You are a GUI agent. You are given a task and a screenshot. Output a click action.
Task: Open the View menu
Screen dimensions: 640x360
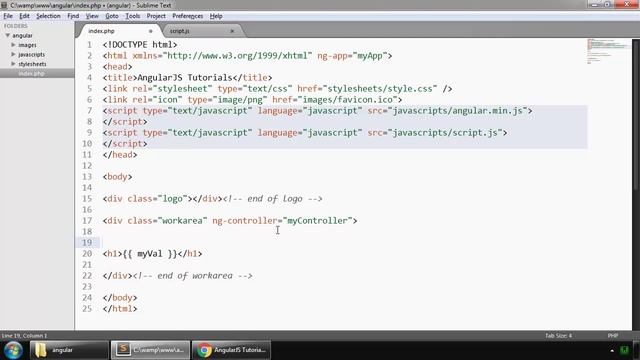pos(92,16)
